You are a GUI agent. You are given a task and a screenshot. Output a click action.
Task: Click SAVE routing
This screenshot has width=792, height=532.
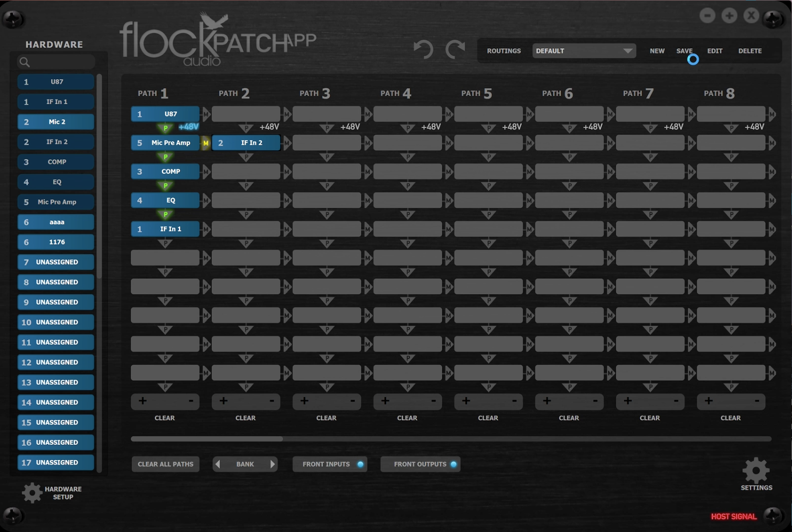click(x=684, y=51)
